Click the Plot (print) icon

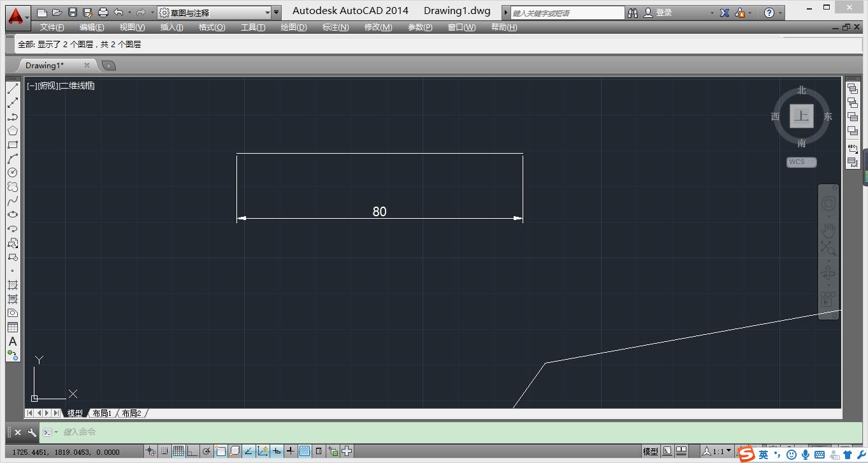pos(103,12)
